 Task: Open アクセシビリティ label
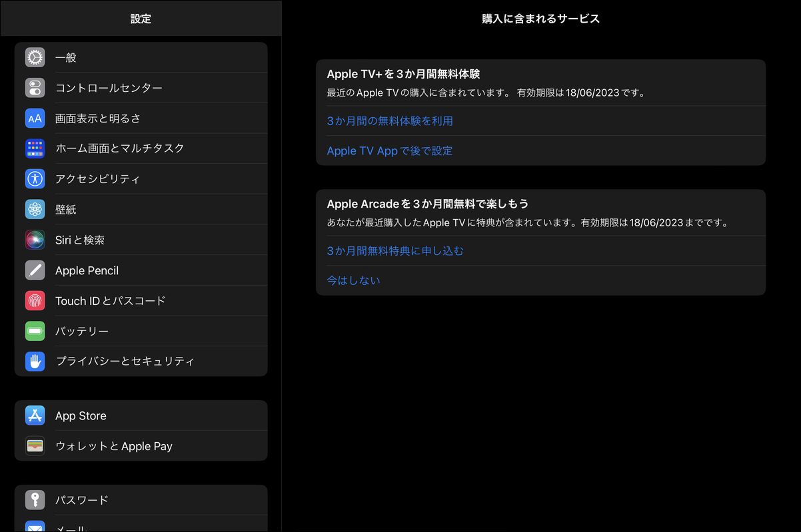[x=97, y=179]
